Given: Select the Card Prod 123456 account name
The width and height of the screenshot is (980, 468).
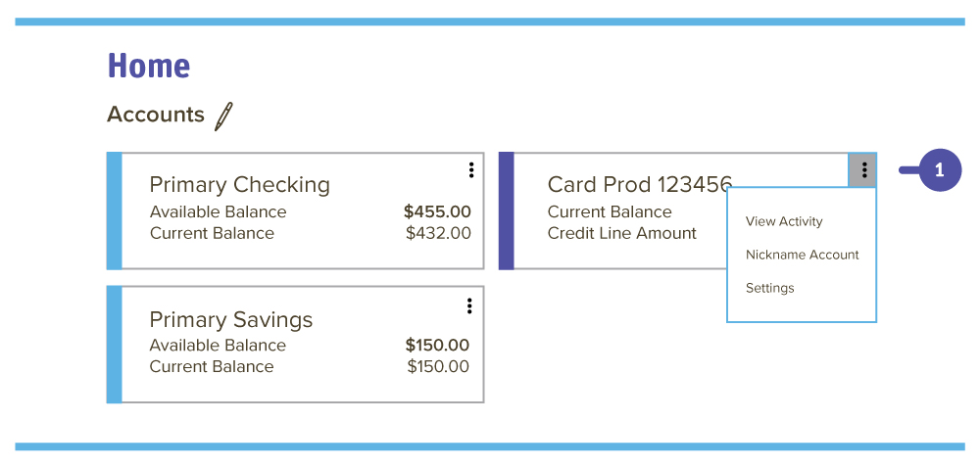Looking at the screenshot, I should [639, 185].
